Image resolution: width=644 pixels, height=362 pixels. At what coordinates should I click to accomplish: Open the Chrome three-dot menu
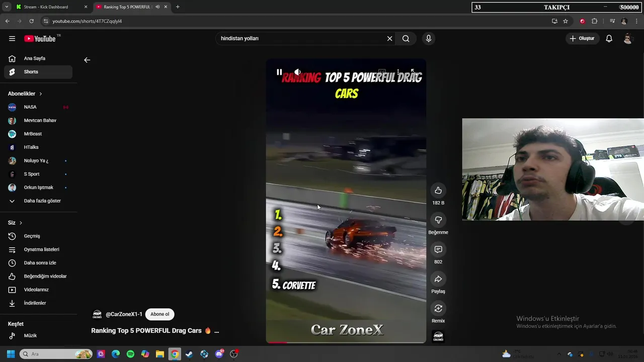(636, 21)
